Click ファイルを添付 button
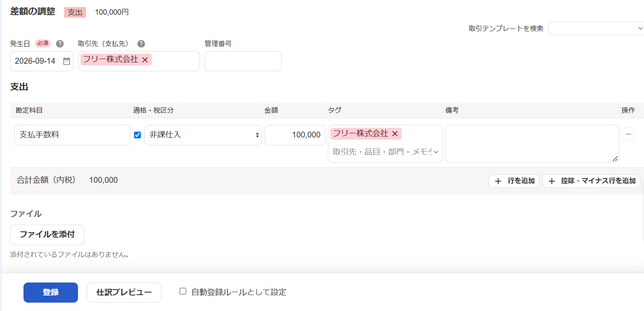 click(47, 235)
